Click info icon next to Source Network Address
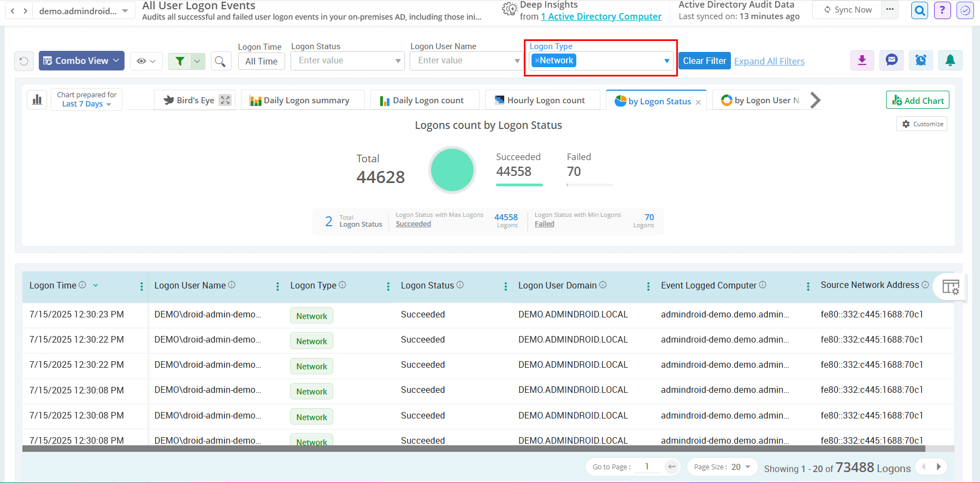The height and width of the screenshot is (483, 980). tap(925, 285)
